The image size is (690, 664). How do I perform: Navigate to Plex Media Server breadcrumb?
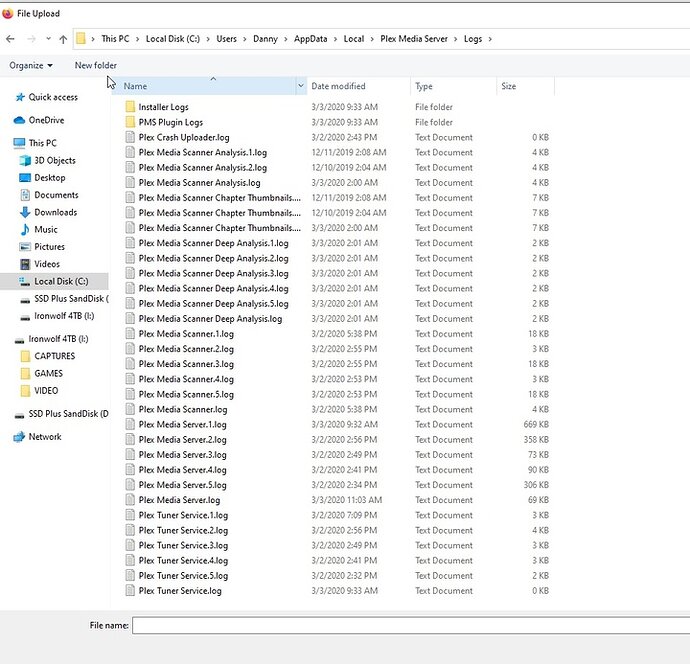coord(414,39)
